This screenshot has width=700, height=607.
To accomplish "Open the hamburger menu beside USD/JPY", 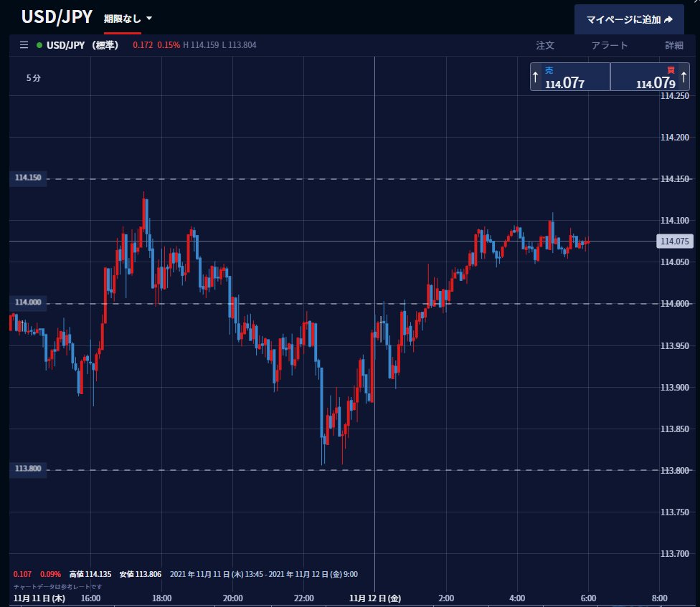I will tap(24, 45).
